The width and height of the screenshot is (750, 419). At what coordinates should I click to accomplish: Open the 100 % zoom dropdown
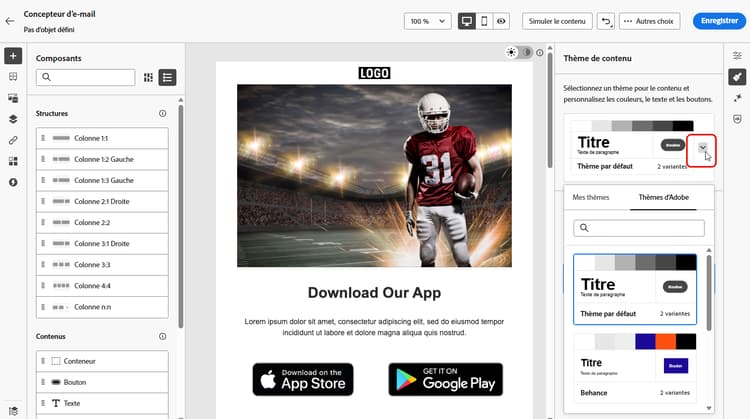click(x=428, y=21)
